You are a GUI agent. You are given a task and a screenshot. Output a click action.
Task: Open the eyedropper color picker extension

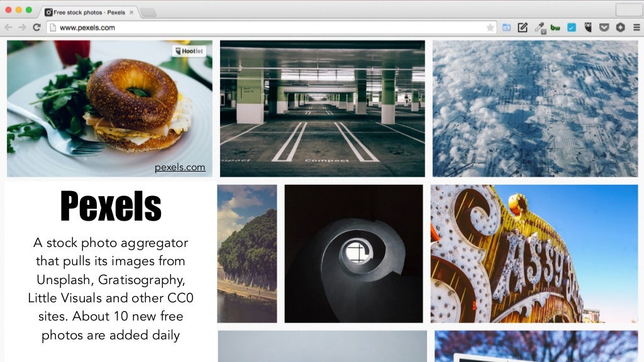click(540, 28)
